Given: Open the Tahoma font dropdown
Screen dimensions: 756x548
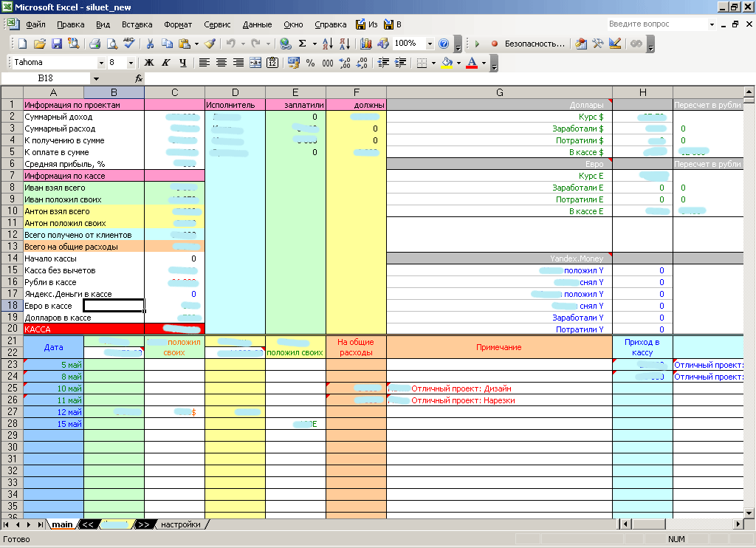Looking at the screenshot, I should pos(101,63).
